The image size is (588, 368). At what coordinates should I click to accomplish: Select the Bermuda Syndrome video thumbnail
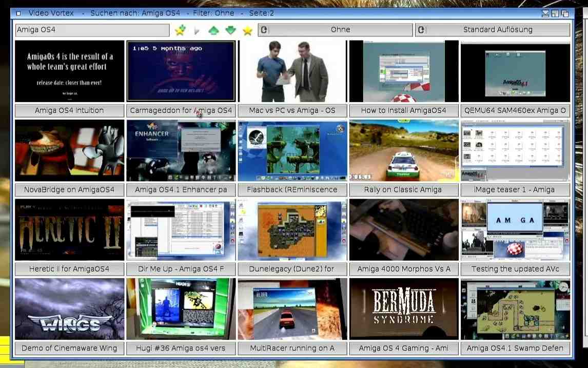coord(403,308)
